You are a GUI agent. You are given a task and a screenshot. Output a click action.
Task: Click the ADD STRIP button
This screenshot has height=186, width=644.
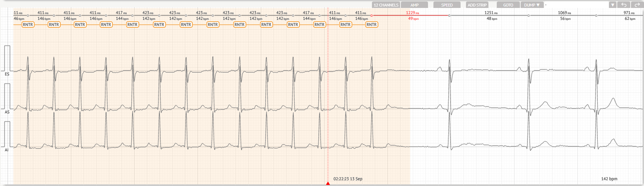(477, 5)
